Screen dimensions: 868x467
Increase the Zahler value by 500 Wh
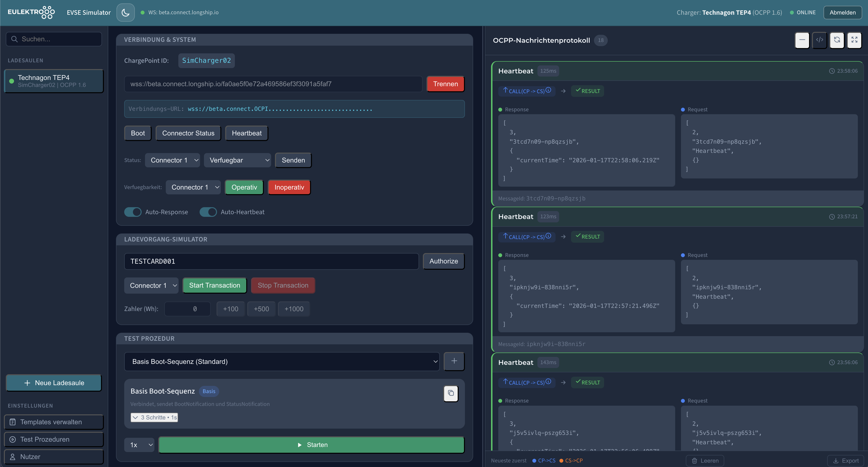click(261, 309)
